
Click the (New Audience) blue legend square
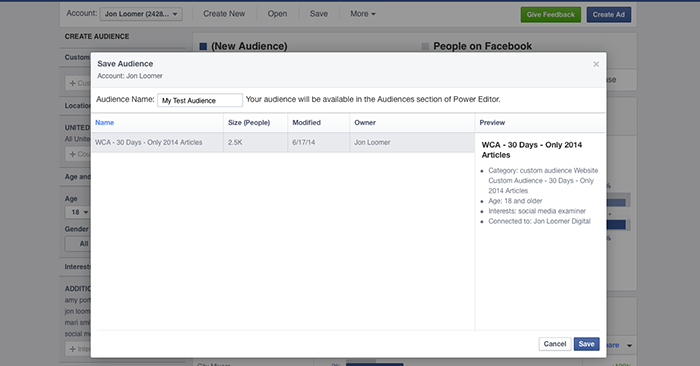203,46
